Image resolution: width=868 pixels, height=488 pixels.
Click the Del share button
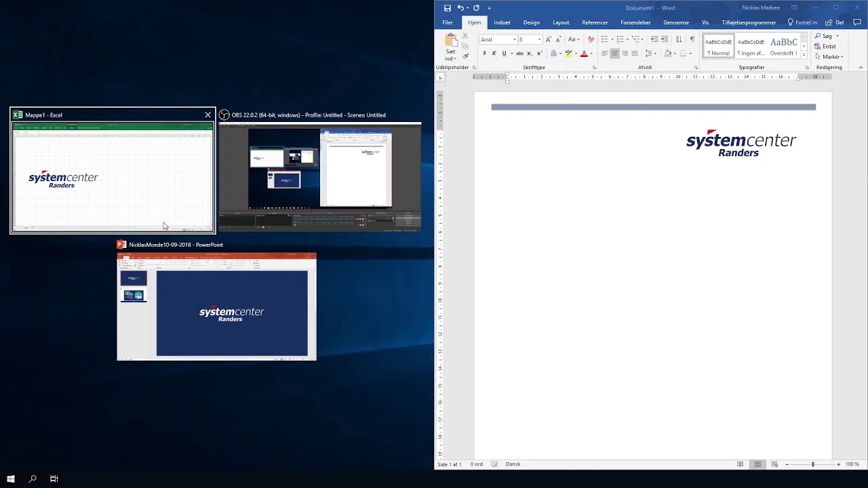(834, 22)
